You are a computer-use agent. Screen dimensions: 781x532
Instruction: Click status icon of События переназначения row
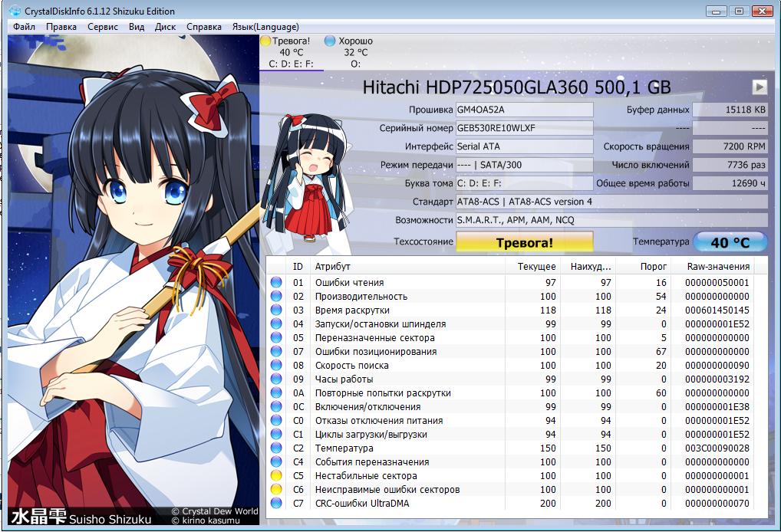click(x=276, y=461)
